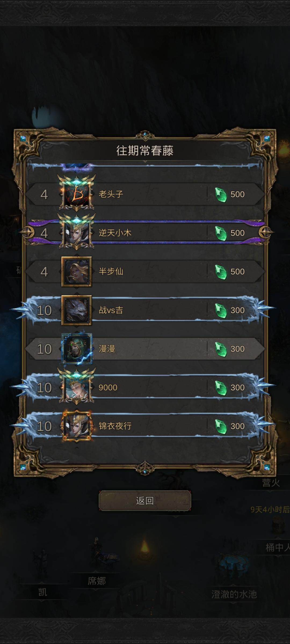Tap 漫漫's green-hooded avatar
Image resolution: width=290 pixels, height=644 pixels.
[77, 349]
